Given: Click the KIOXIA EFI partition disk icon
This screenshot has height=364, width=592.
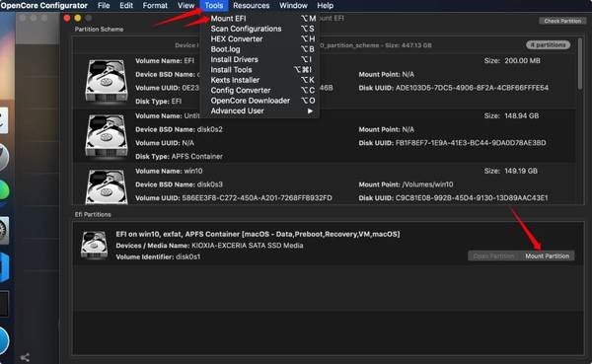Looking at the screenshot, I should (x=94, y=245).
